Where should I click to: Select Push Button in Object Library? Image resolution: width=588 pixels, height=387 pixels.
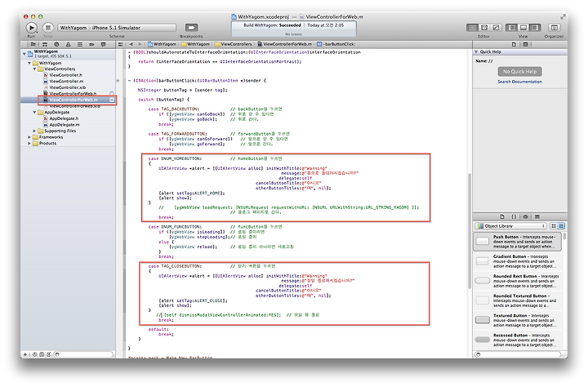point(518,242)
